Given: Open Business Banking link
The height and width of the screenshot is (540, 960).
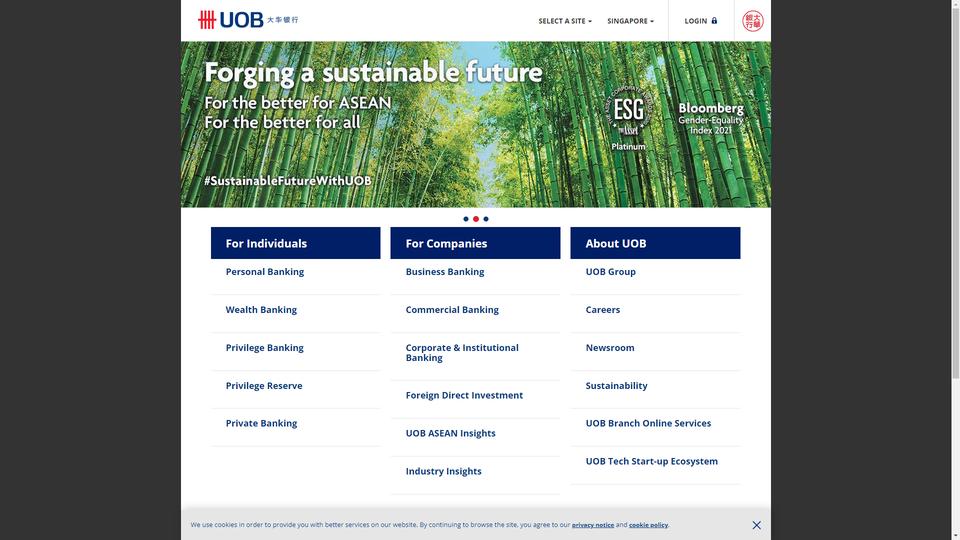Looking at the screenshot, I should tap(444, 272).
